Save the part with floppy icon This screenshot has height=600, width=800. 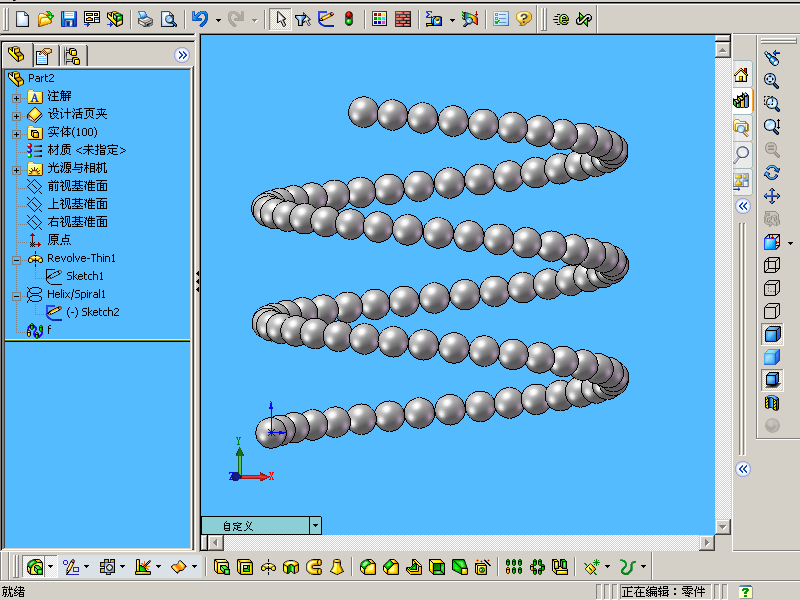tap(68, 19)
